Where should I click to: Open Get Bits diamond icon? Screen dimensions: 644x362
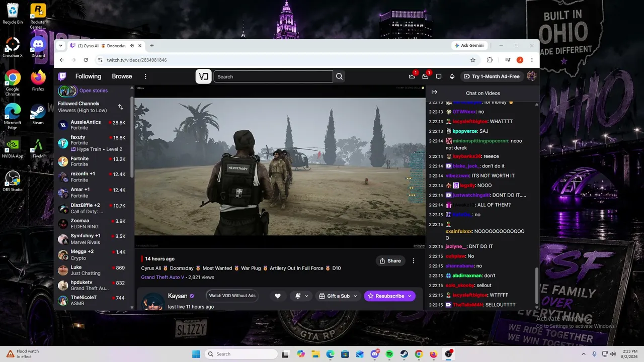click(452, 76)
